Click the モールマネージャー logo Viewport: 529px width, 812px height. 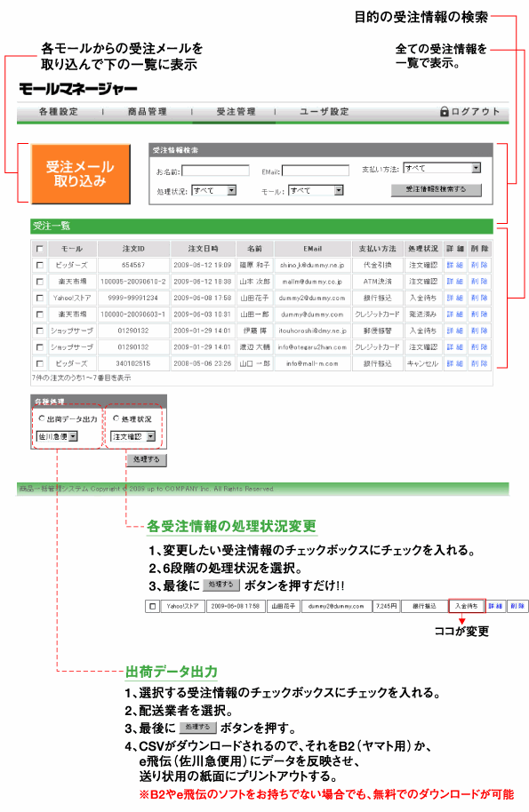tap(78, 89)
